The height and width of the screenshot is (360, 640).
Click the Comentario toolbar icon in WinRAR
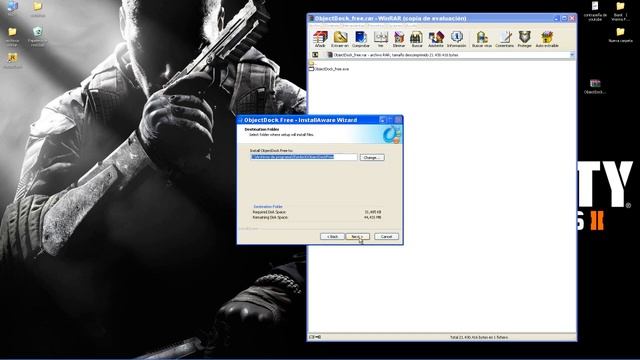click(x=504, y=39)
